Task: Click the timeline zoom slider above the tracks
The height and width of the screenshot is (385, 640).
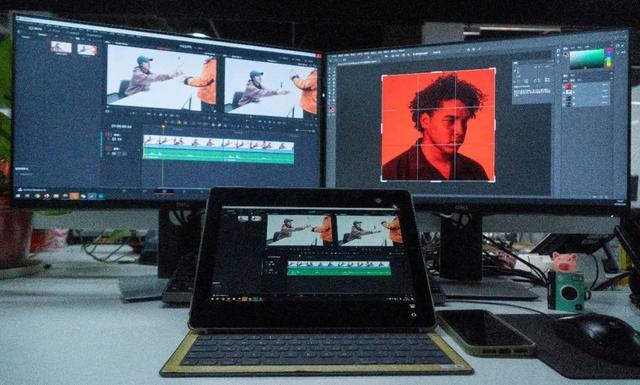Action: click(305, 130)
